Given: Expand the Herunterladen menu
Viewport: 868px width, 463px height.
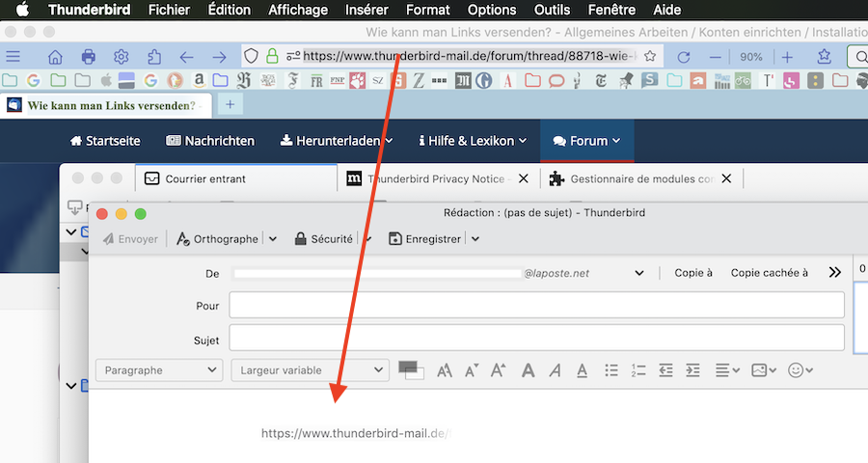Looking at the screenshot, I should coord(337,141).
